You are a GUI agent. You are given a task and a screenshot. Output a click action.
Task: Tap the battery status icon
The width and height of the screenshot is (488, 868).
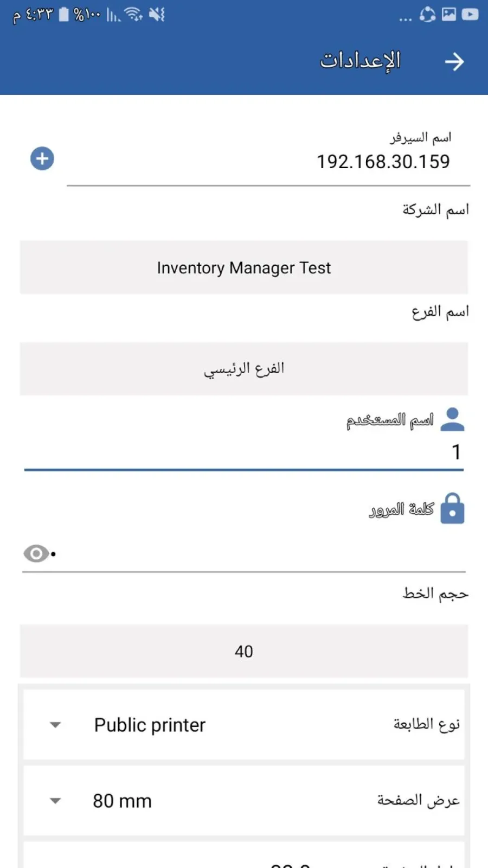[x=64, y=15]
